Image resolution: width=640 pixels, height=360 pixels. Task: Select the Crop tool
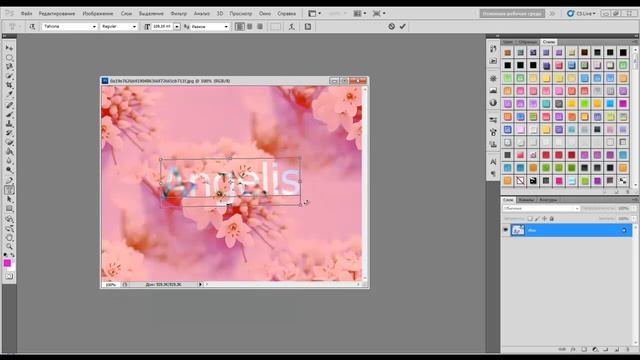click(x=9, y=85)
